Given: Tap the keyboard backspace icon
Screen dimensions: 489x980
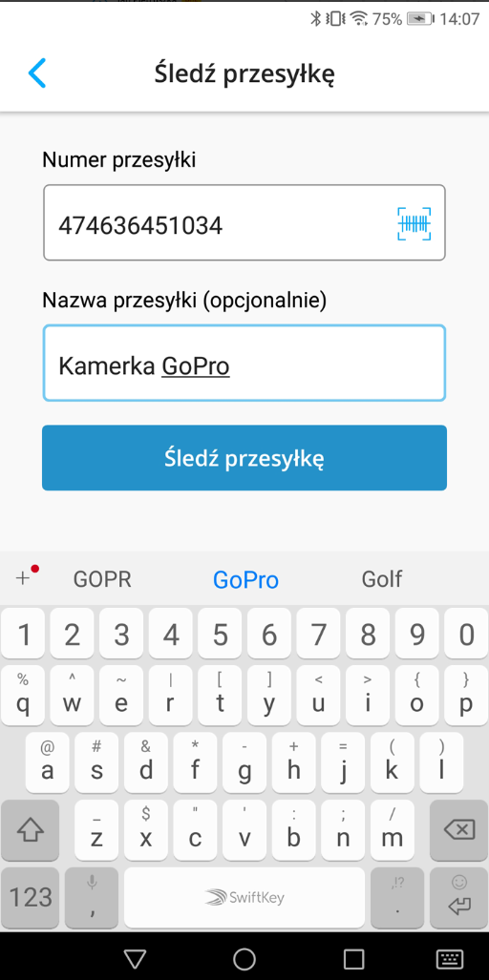Looking at the screenshot, I should (x=459, y=830).
